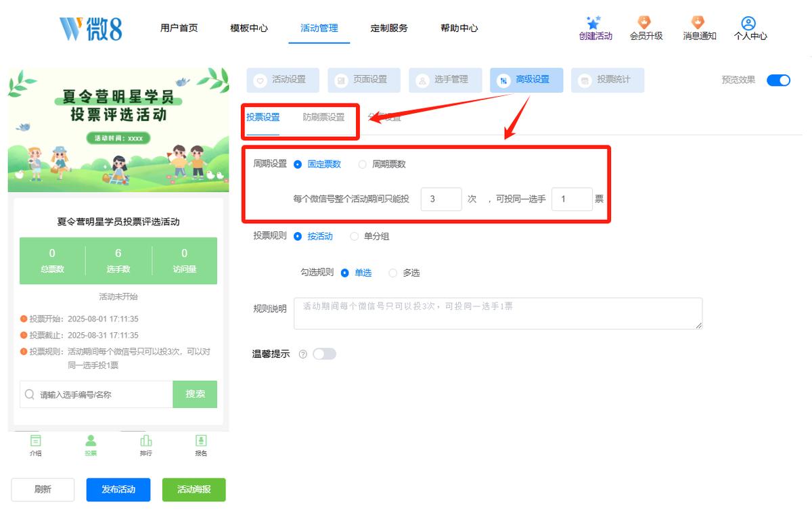Click the 活动海报 button

click(194, 489)
